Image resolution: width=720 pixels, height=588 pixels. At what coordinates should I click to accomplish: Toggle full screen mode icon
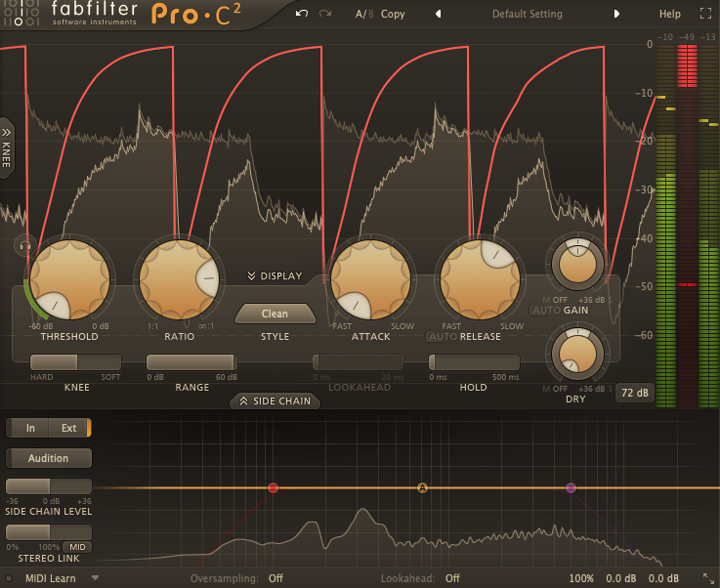pyautogui.click(x=705, y=14)
